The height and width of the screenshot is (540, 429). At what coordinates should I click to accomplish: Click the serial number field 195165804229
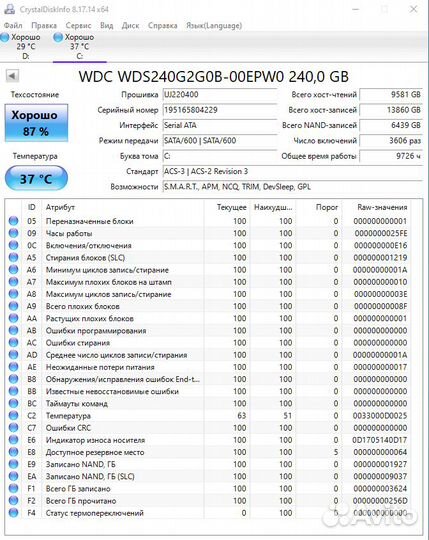point(219,110)
